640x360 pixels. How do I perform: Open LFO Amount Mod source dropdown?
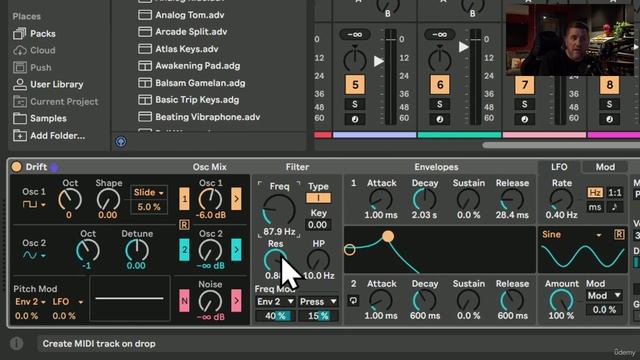point(604,296)
